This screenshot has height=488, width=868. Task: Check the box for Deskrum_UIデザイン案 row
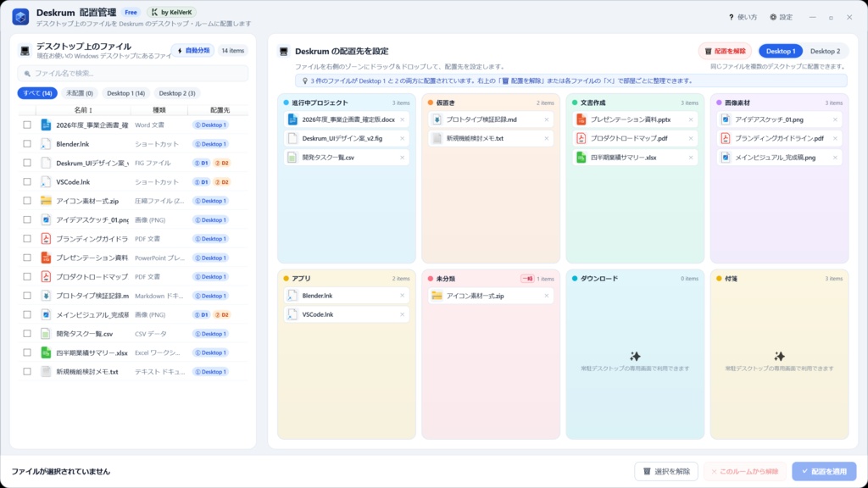27,163
